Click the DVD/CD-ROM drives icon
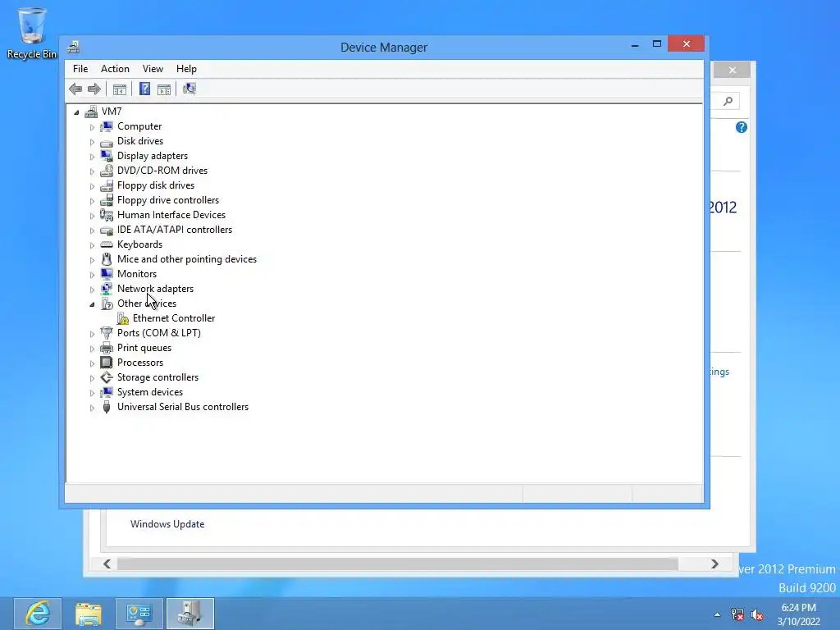The image size is (840, 630). [x=107, y=171]
